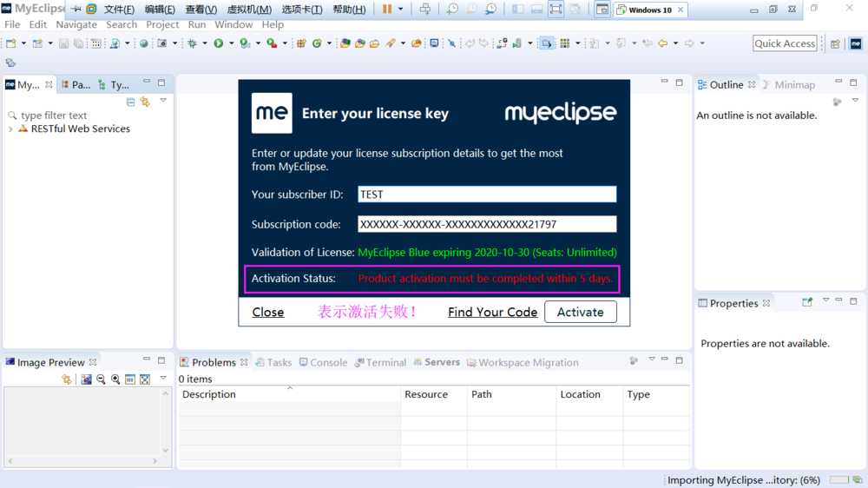Click the Activate button
This screenshot has height=488, width=868.
[580, 312]
